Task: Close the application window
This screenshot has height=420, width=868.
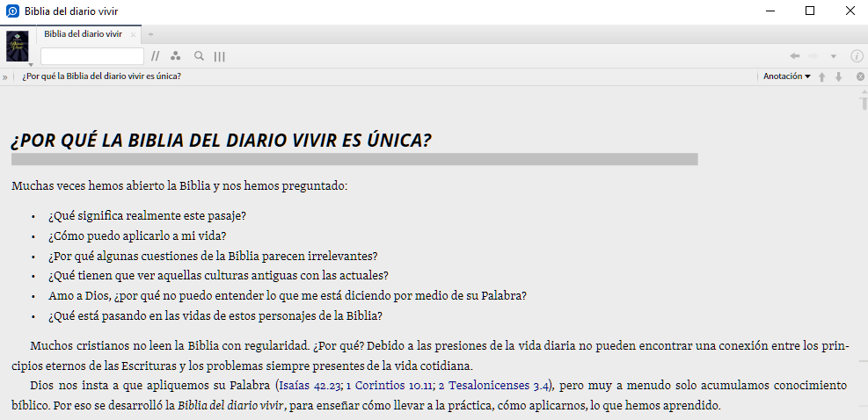Action: [850, 11]
